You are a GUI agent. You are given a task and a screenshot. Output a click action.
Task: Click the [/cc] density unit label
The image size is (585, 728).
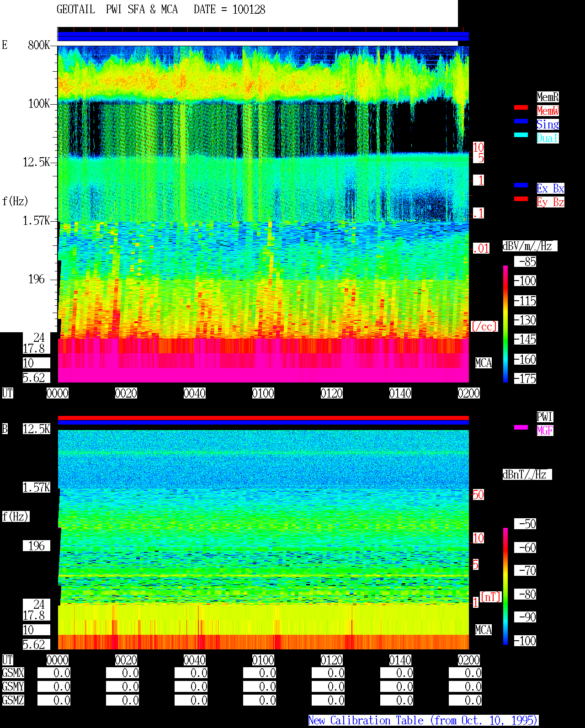point(484,326)
